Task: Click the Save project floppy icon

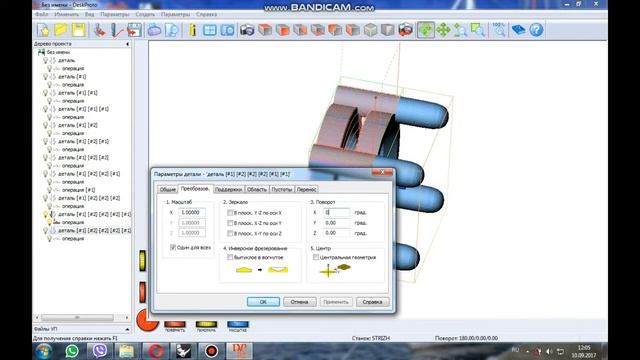Action: click(x=79, y=30)
